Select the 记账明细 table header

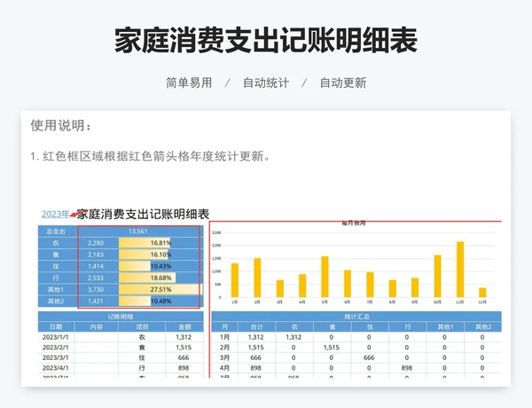point(121,317)
